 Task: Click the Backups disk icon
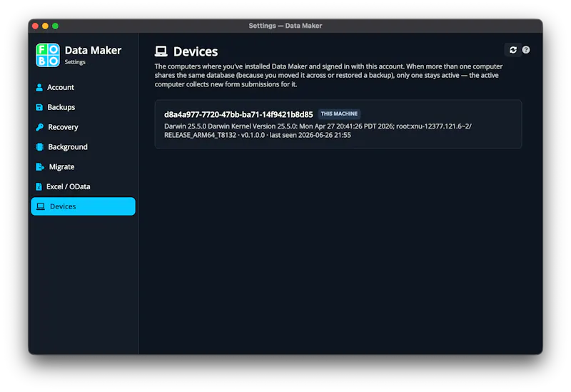tap(39, 107)
